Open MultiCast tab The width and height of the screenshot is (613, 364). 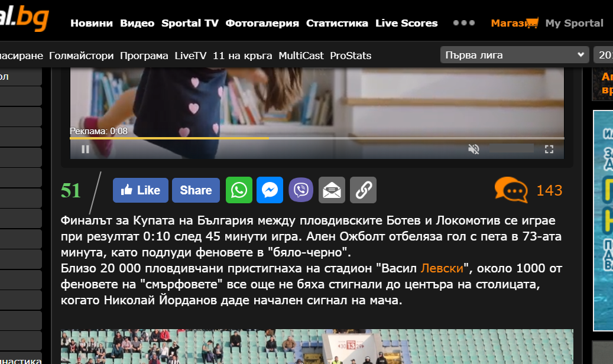click(301, 56)
